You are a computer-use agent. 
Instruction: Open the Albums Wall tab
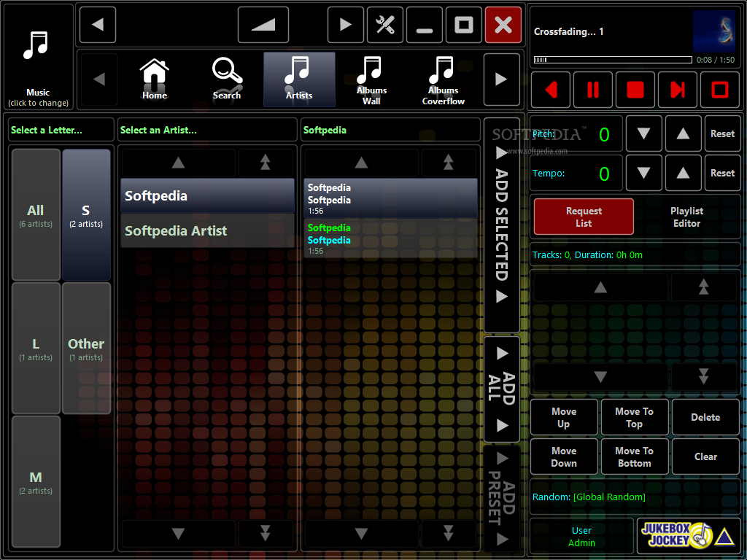tap(371, 79)
